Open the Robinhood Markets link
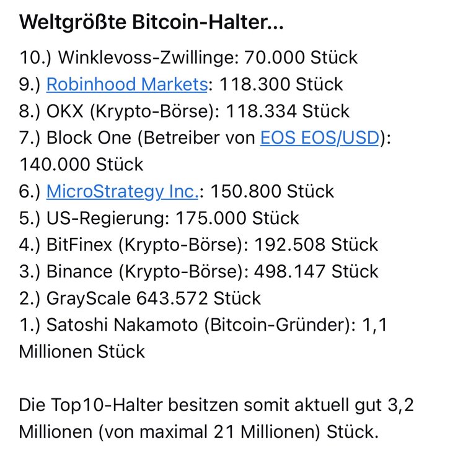 (x=126, y=84)
